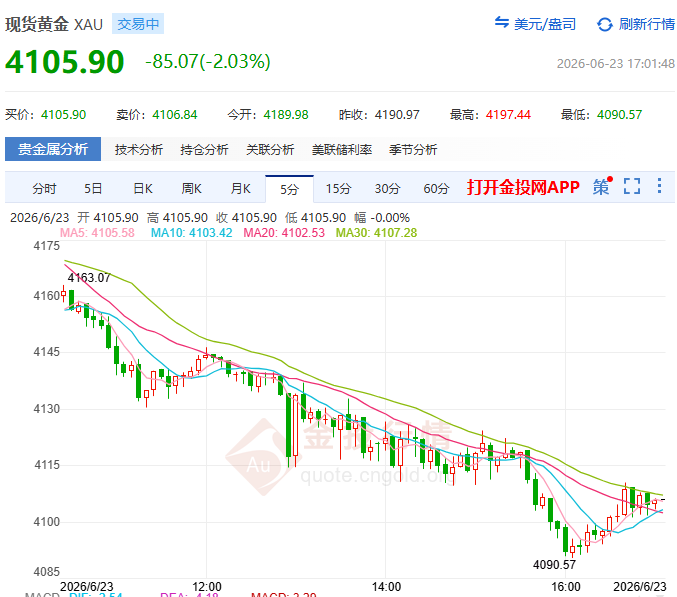Click the 昨收 value 4190.97
677x597 pixels.
click(x=397, y=115)
